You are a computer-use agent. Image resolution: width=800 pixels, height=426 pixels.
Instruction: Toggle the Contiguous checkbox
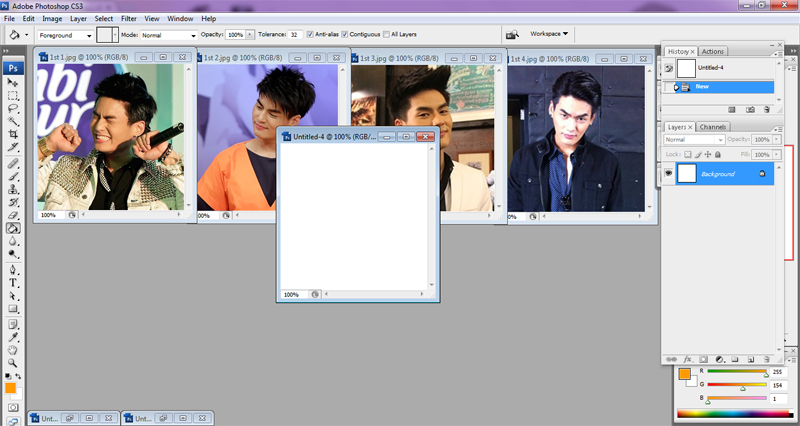[344, 34]
